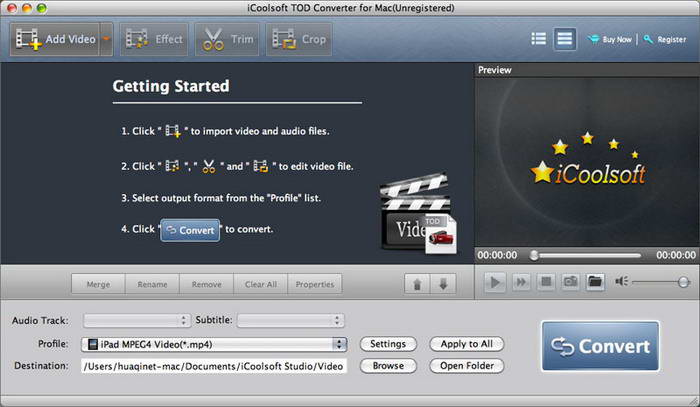
Task: Click the add video icon in step 1
Action: pos(173,131)
